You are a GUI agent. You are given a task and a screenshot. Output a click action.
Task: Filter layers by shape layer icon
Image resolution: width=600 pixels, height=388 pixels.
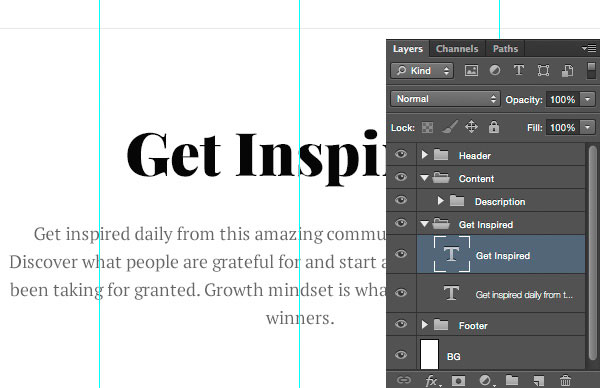543,70
